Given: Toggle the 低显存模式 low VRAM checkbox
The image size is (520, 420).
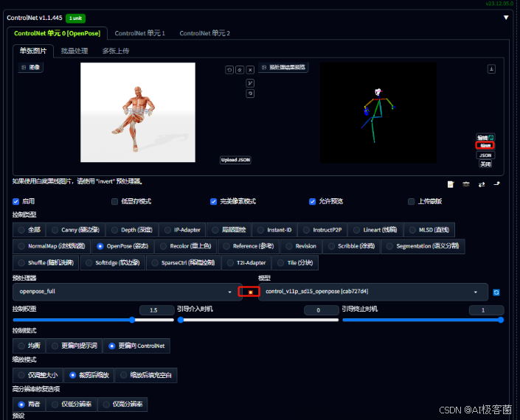Looking at the screenshot, I should point(115,201).
